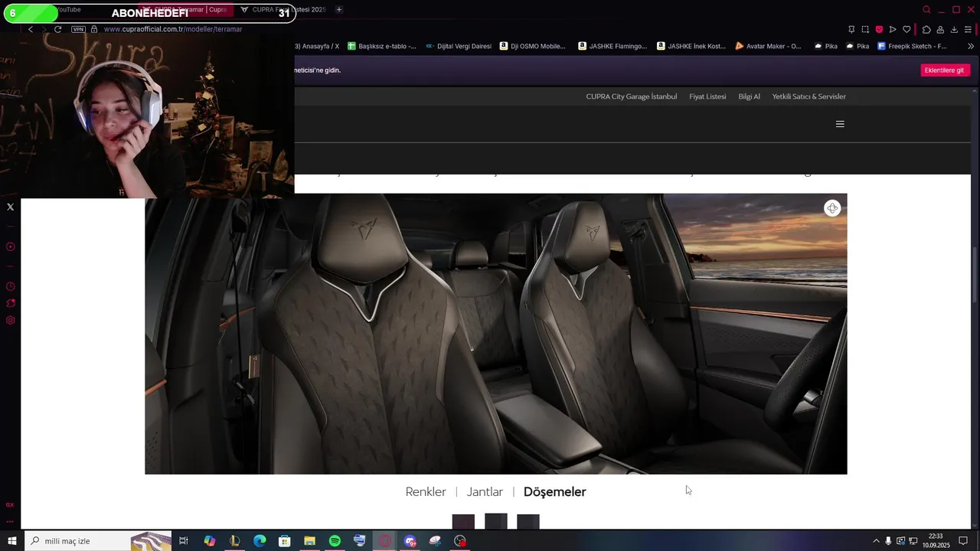
Task: Open the Bilgi Al link
Action: click(749, 96)
